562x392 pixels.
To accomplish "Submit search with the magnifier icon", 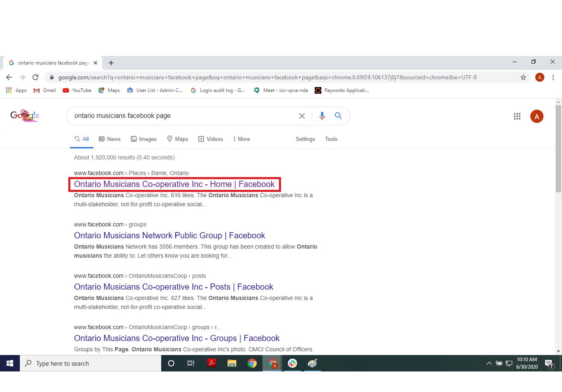I will (x=338, y=116).
